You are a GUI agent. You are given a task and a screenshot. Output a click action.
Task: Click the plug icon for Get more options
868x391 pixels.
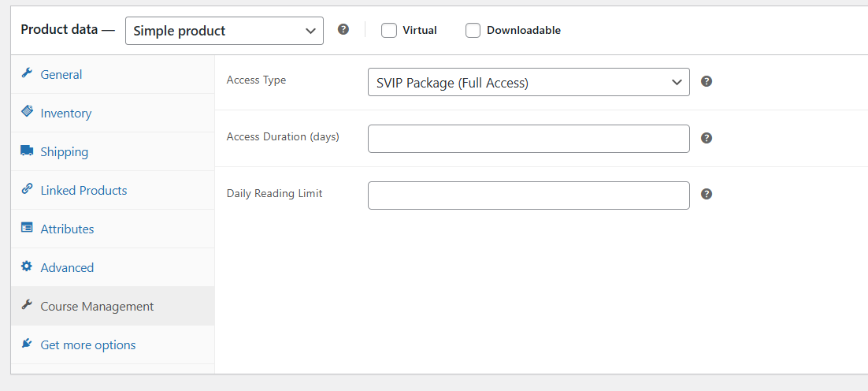(x=27, y=344)
